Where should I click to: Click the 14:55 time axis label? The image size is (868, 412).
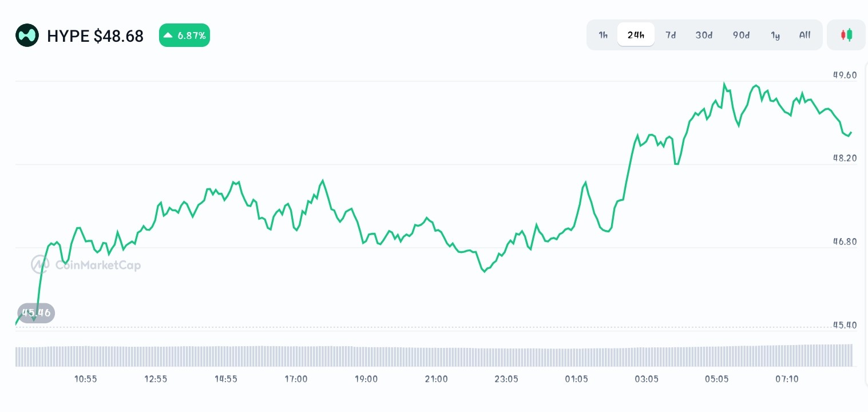pyautogui.click(x=226, y=379)
